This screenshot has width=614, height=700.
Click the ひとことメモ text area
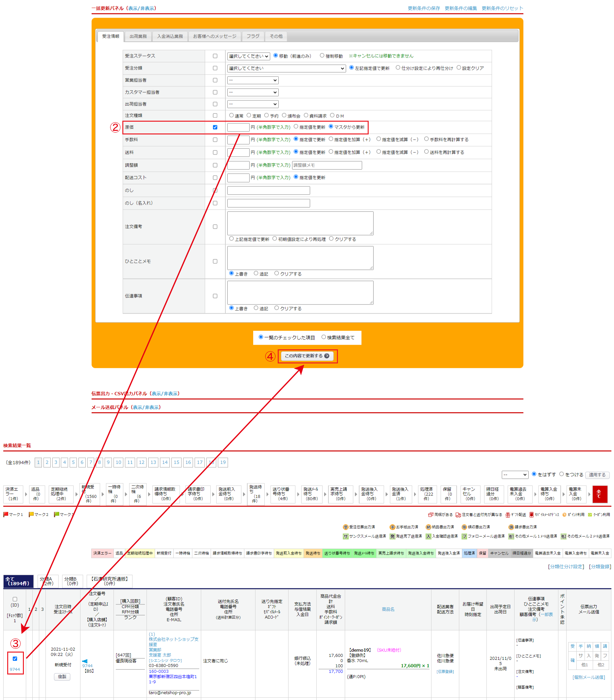(300, 258)
